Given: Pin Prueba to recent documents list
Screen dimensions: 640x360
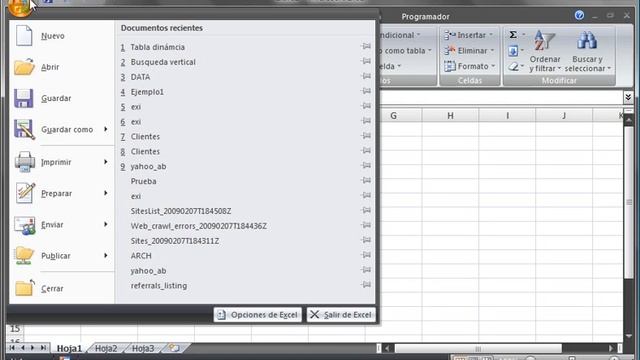Looking at the screenshot, I should click(x=366, y=180).
